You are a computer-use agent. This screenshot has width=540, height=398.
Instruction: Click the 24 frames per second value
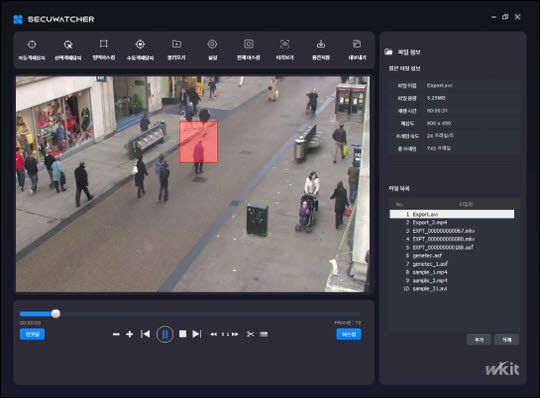coord(440,136)
